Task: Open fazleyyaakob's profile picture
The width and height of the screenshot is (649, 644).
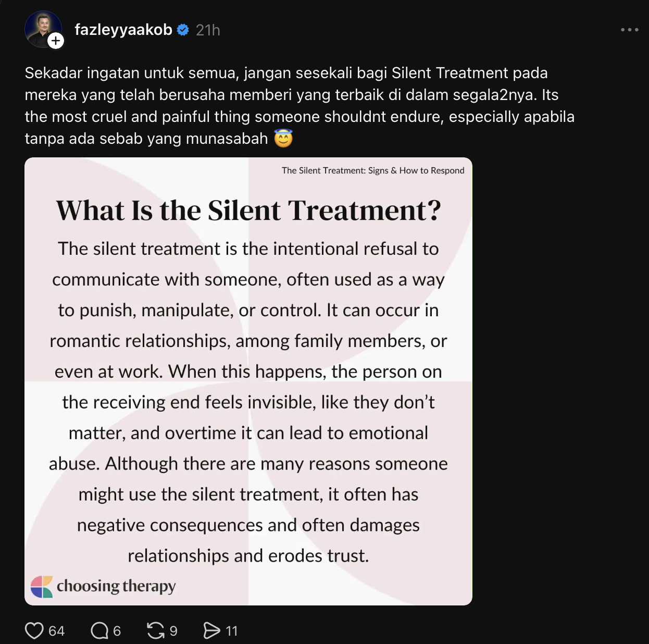Action: (x=43, y=29)
